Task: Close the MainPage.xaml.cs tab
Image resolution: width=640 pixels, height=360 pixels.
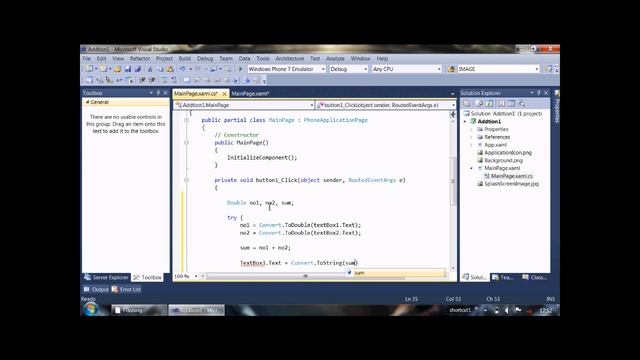Action: point(224,93)
